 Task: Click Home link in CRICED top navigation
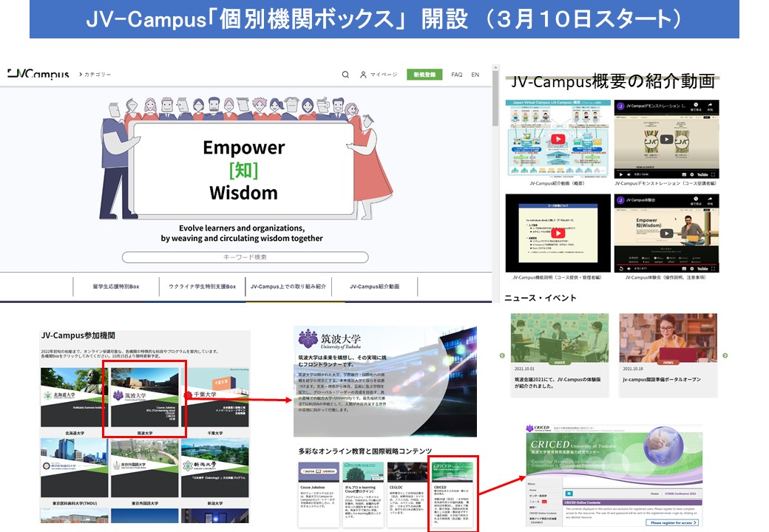point(654,494)
